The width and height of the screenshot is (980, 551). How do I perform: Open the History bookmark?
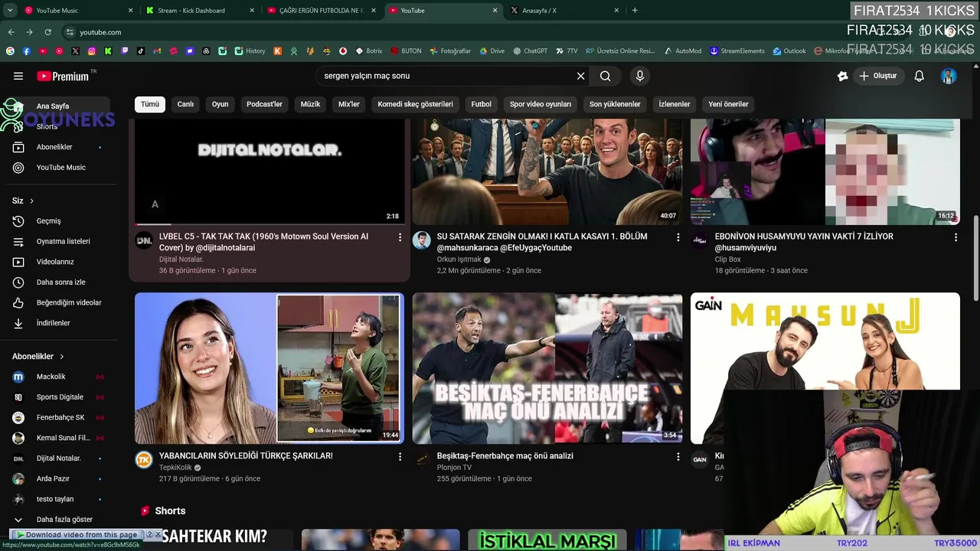pos(250,51)
